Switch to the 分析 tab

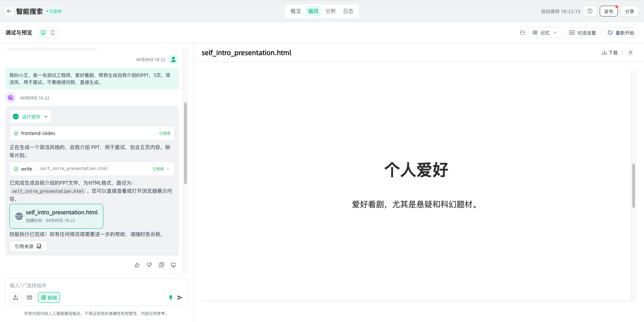tap(330, 11)
